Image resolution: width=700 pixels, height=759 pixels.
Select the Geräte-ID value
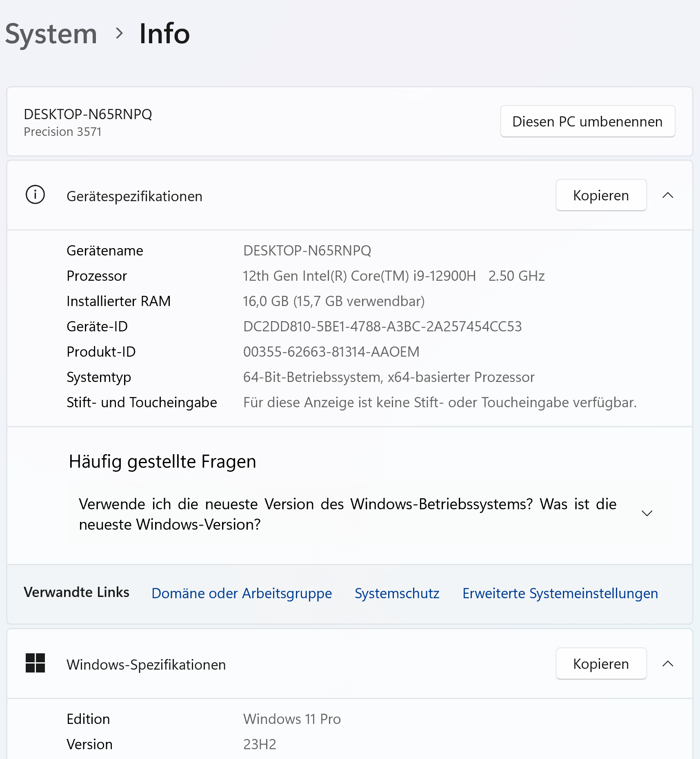[382, 326]
